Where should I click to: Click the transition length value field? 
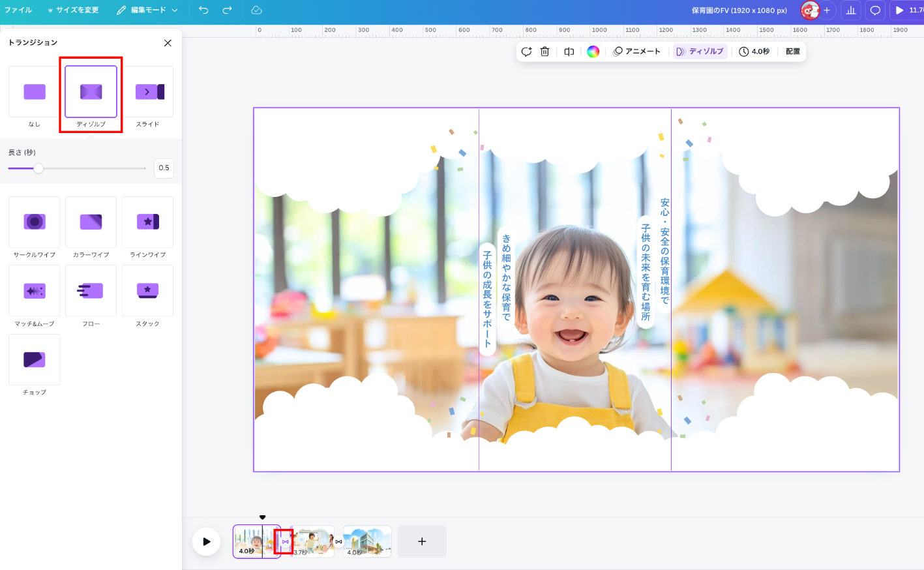click(x=164, y=168)
